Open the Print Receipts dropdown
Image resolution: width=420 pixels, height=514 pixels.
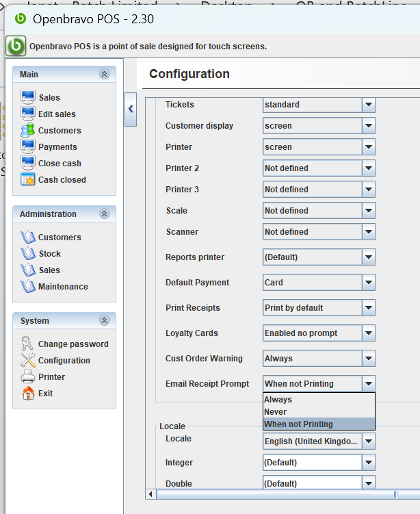[x=369, y=308]
